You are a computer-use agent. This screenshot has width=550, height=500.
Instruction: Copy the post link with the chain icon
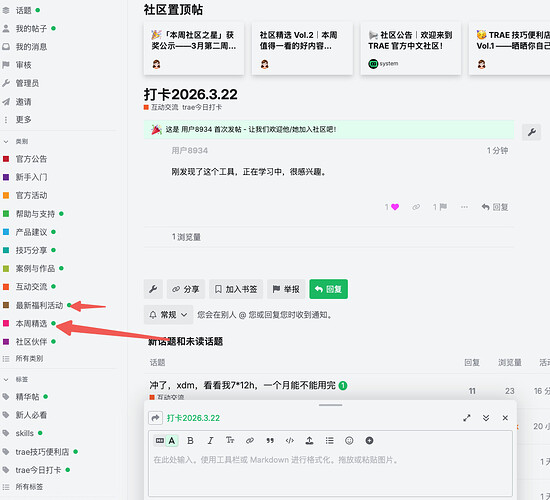[416, 207]
